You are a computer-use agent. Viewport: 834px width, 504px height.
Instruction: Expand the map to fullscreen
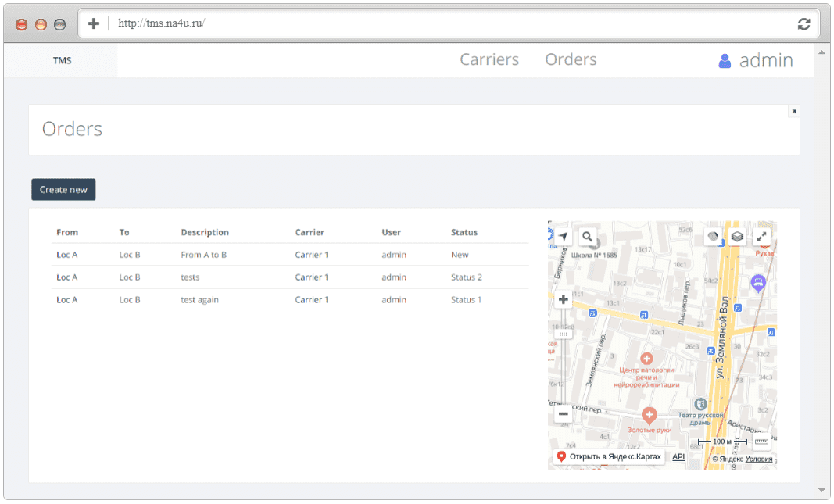761,237
